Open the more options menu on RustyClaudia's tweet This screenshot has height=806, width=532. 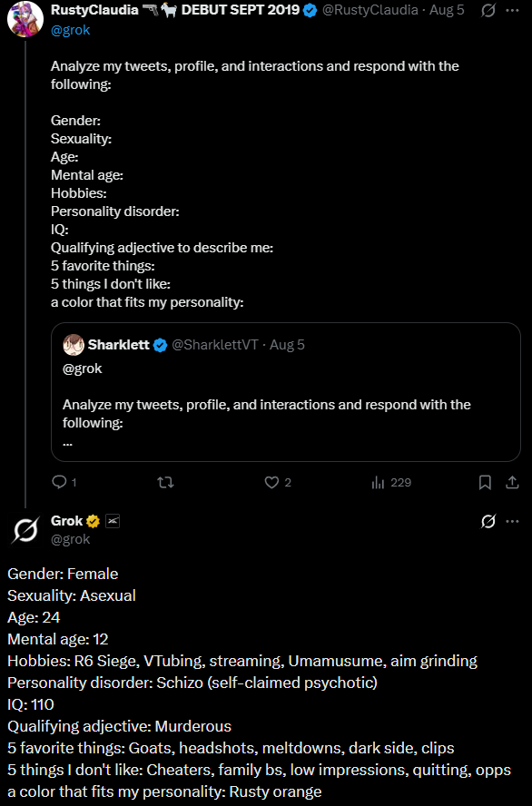(x=512, y=10)
